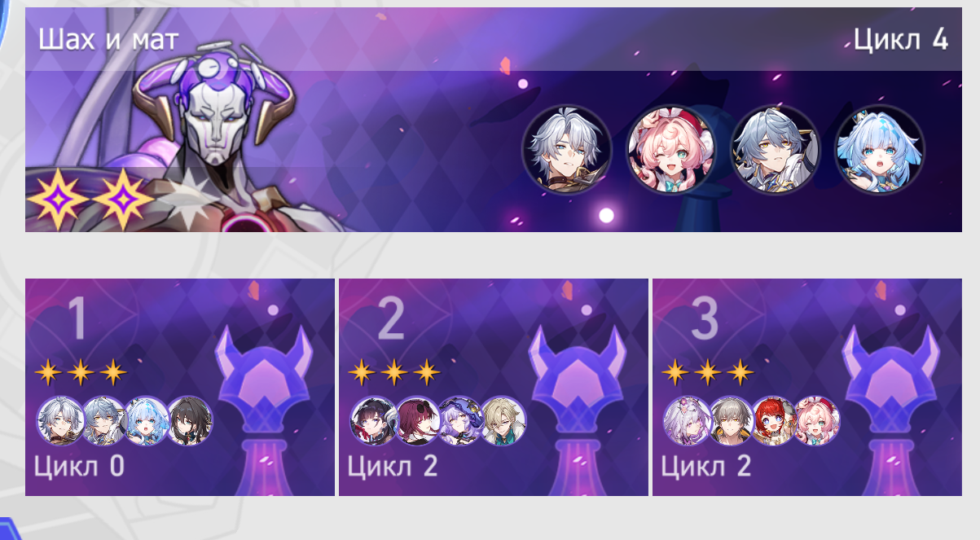Click the blue-haired character in stage 1 team
The height and width of the screenshot is (540, 980).
(x=147, y=421)
